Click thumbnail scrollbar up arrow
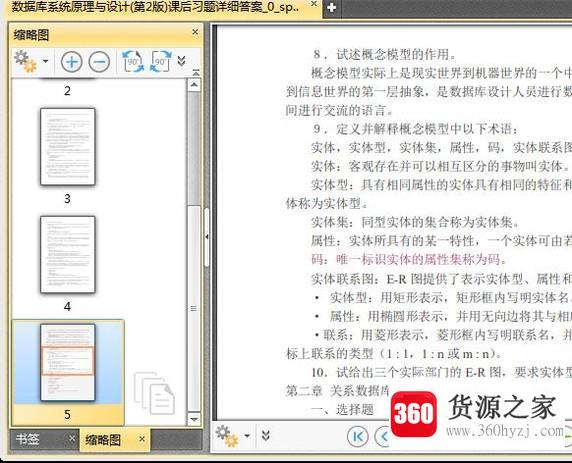The height and width of the screenshot is (463, 572). coord(194,85)
